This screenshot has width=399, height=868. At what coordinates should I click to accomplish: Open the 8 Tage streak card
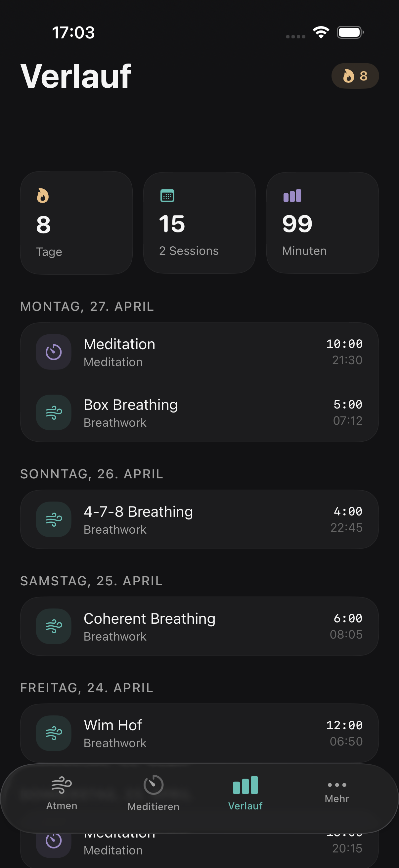coord(76,223)
